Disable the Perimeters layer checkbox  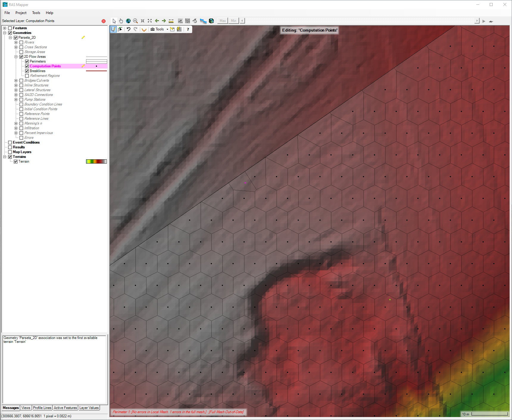tap(27, 61)
